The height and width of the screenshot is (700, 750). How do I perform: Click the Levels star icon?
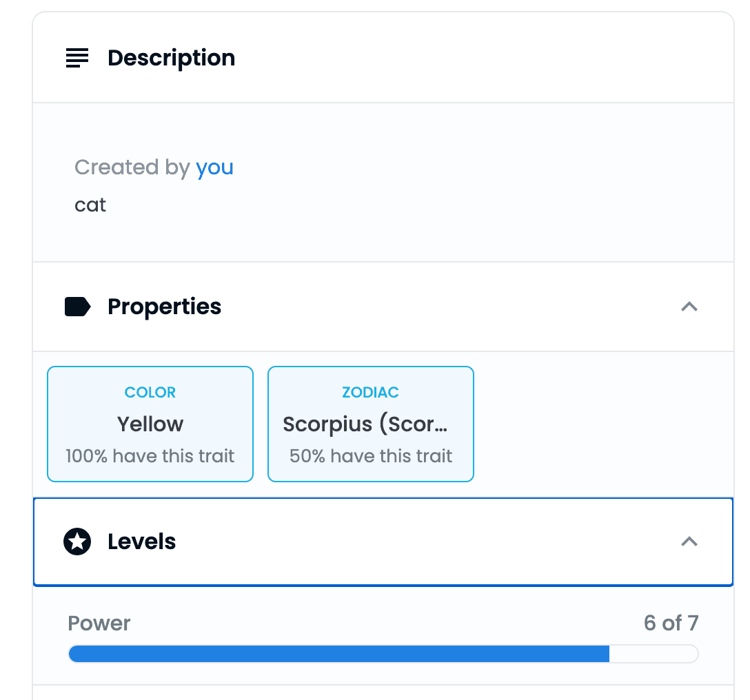77,542
